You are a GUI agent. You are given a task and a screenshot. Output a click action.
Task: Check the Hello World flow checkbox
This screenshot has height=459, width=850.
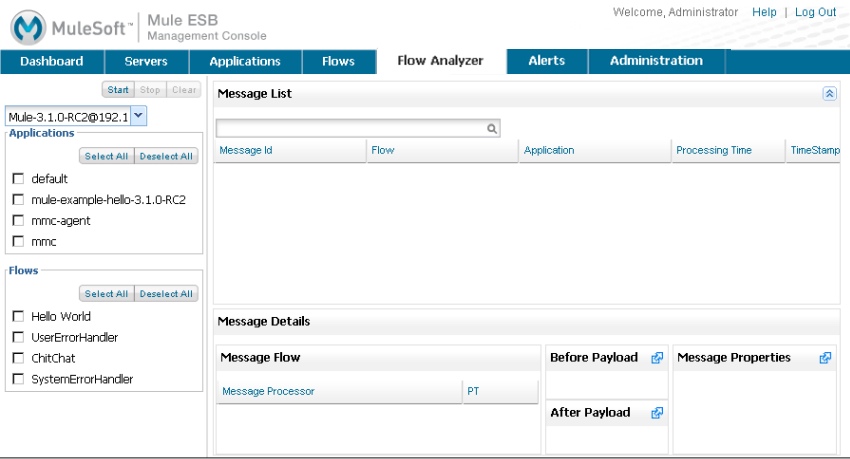click(x=18, y=316)
